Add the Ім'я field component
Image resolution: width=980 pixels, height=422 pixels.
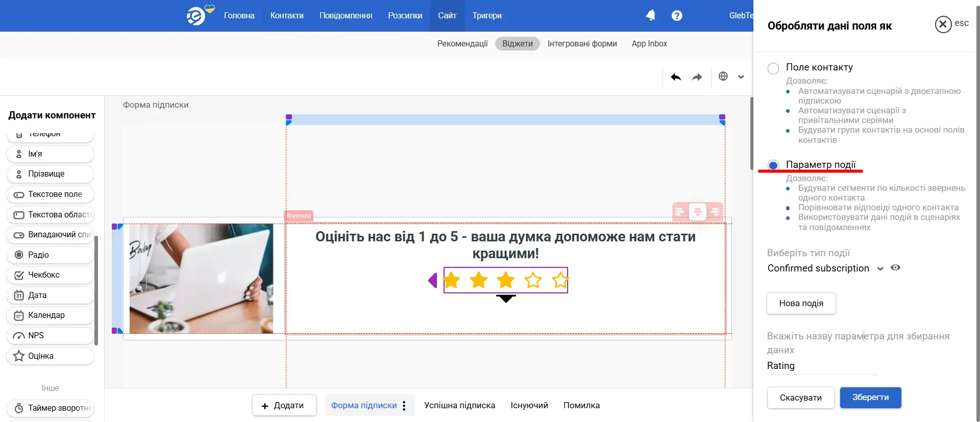tap(50, 154)
